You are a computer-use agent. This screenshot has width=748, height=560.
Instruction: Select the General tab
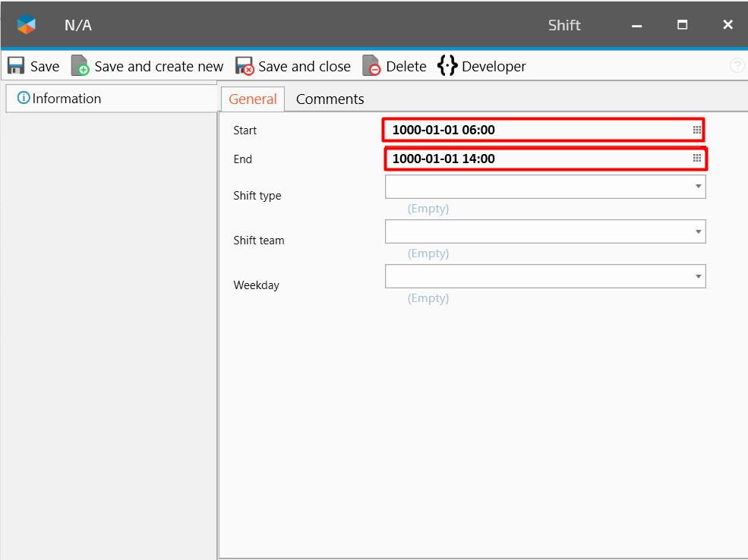pyautogui.click(x=253, y=99)
